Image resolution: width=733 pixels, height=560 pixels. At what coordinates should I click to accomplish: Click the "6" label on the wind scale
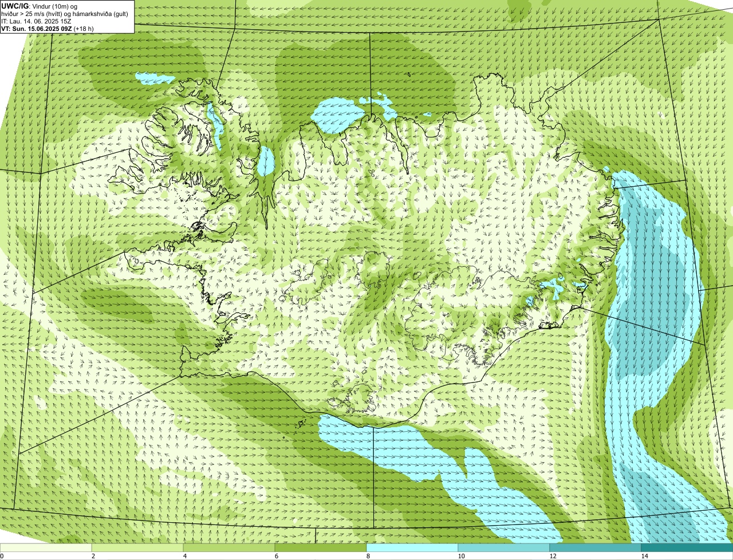coord(276,556)
